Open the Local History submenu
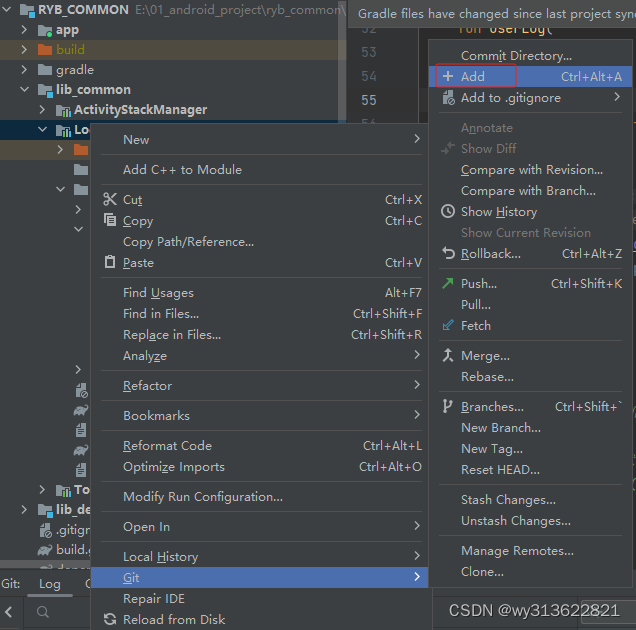This screenshot has width=636, height=630. pos(261,556)
